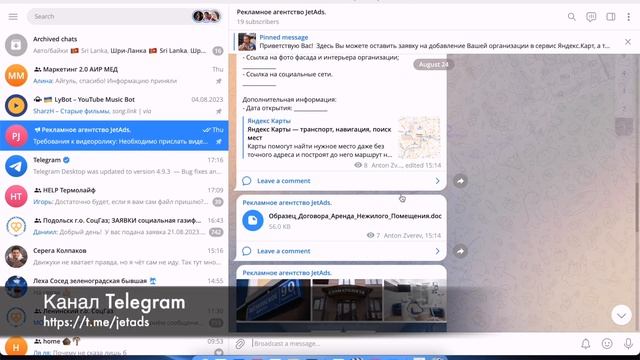Open the channel discussion comments icon
Image resolution: width=640 pixels, height=360 pixels.
tap(591, 17)
